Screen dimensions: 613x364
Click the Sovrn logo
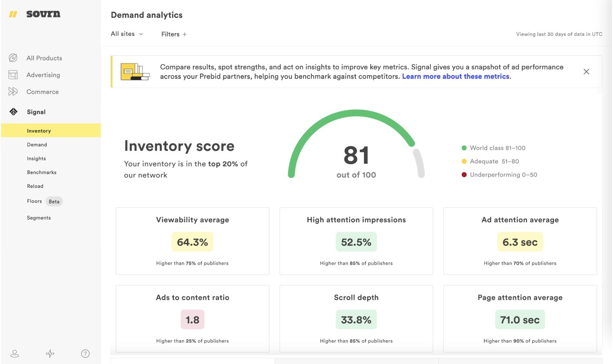pos(43,14)
